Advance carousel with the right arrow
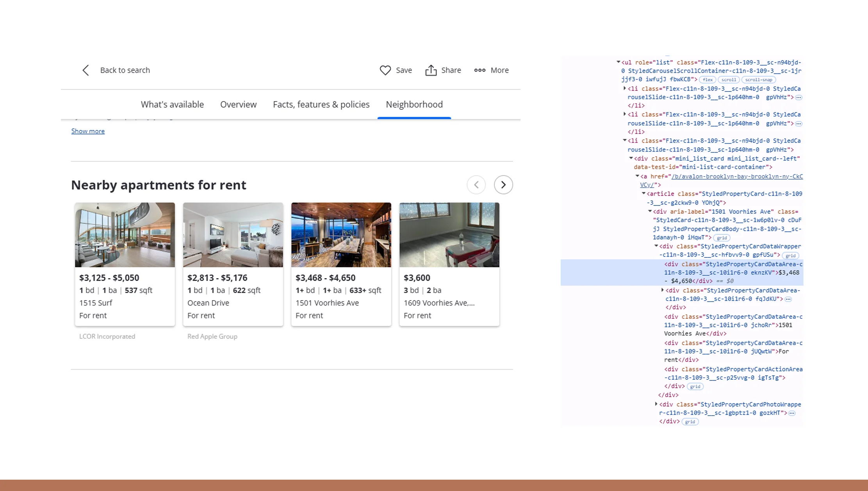 pyautogui.click(x=503, y=185)
